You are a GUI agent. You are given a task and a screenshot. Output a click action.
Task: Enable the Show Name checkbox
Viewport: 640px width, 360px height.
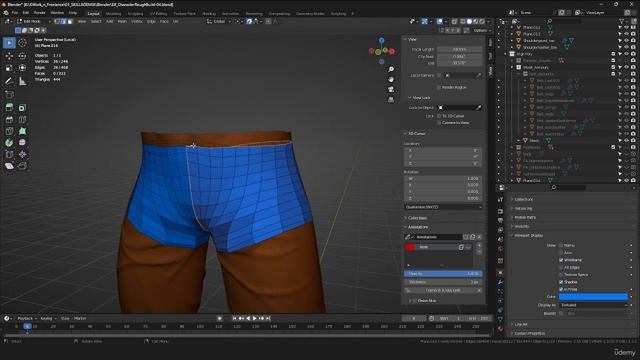coord(561,245)
